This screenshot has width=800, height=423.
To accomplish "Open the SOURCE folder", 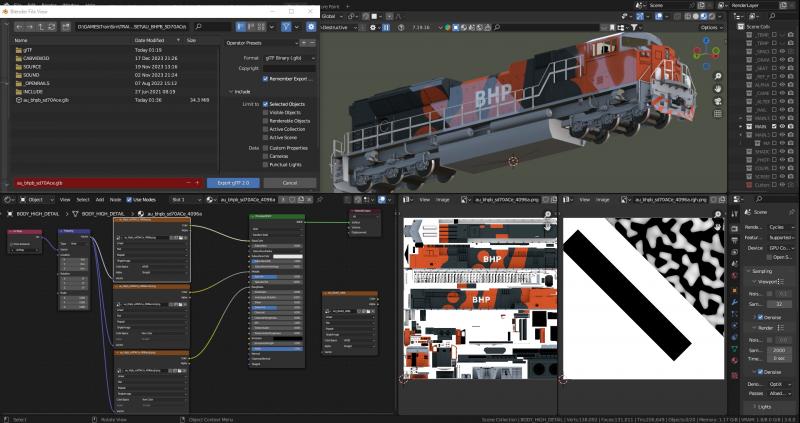I will click(32, 67).
